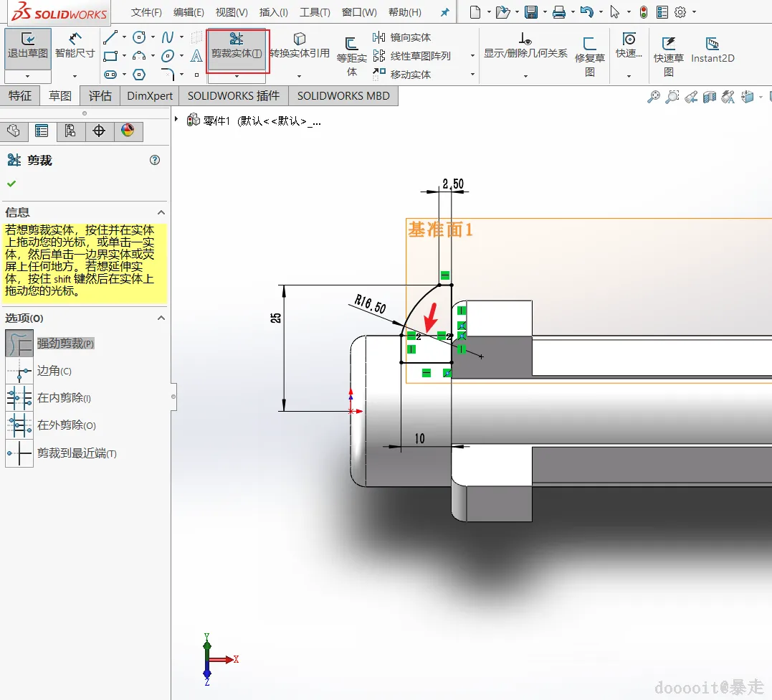Select Trim to closest (剪裁到最近端) option
Screen dimensions: 772x700
tap(61, 453)
